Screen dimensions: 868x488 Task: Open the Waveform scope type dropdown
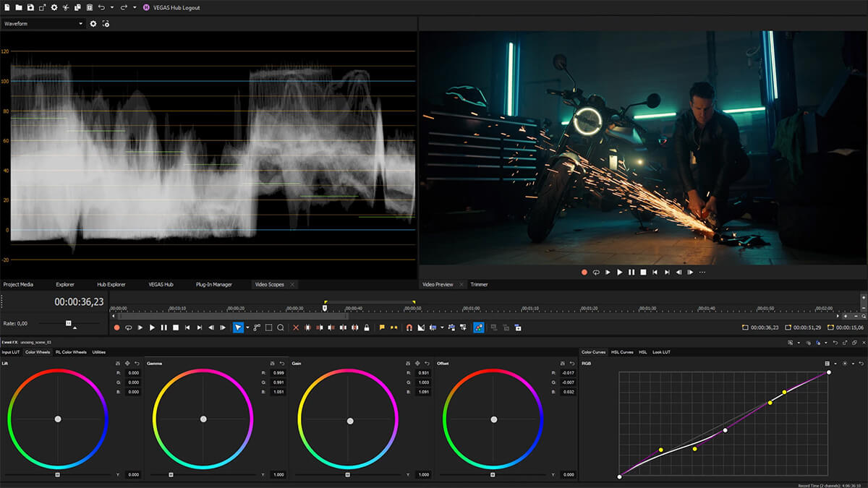pos(43,23)
